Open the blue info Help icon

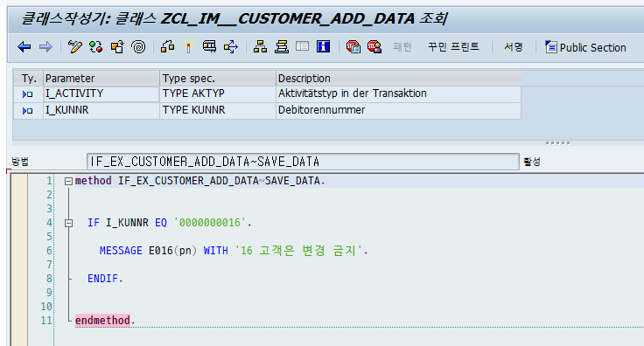coord(323,46)
